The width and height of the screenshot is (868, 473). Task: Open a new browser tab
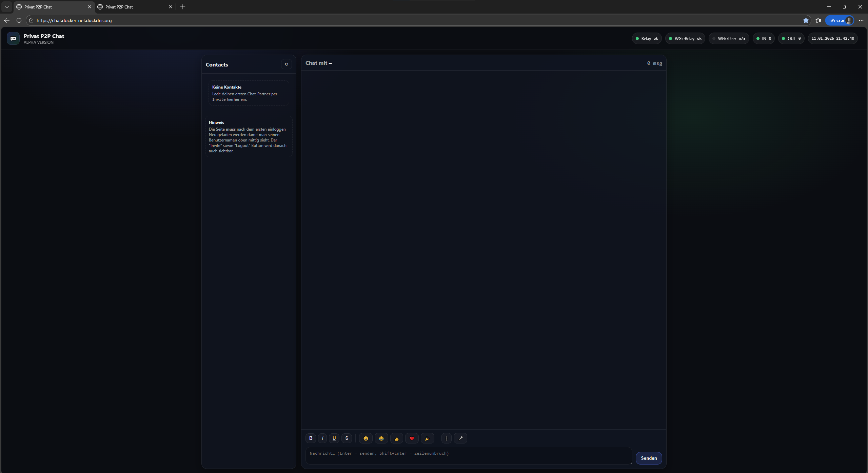click(x=183, y=7)
